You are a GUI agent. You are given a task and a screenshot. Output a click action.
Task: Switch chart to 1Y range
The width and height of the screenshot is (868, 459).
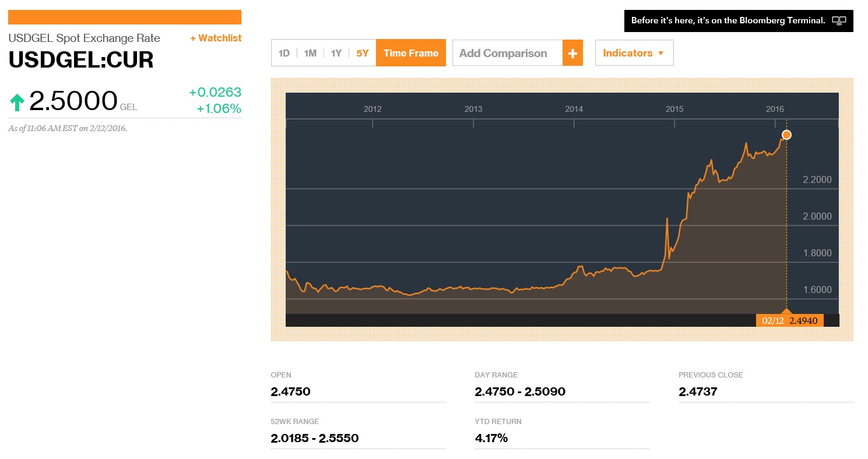[336, 53]
